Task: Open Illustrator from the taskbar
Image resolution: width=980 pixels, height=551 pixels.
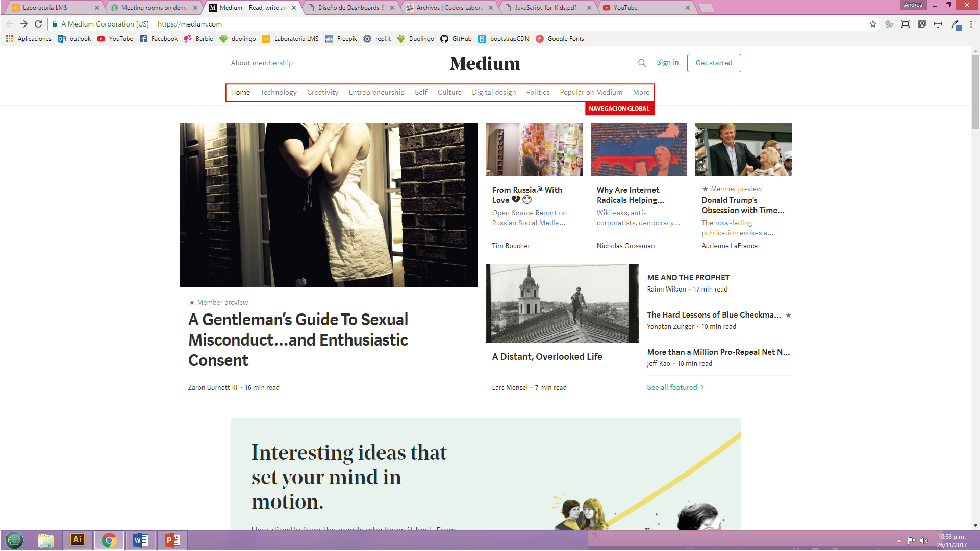Action: click(x=77, y=540)
